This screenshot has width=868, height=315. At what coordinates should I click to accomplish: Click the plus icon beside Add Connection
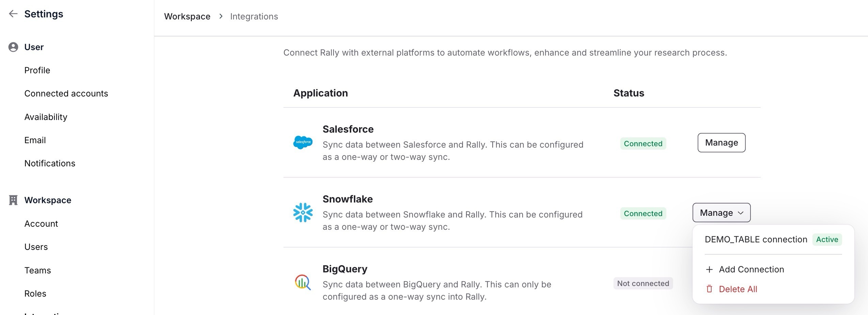709,270
